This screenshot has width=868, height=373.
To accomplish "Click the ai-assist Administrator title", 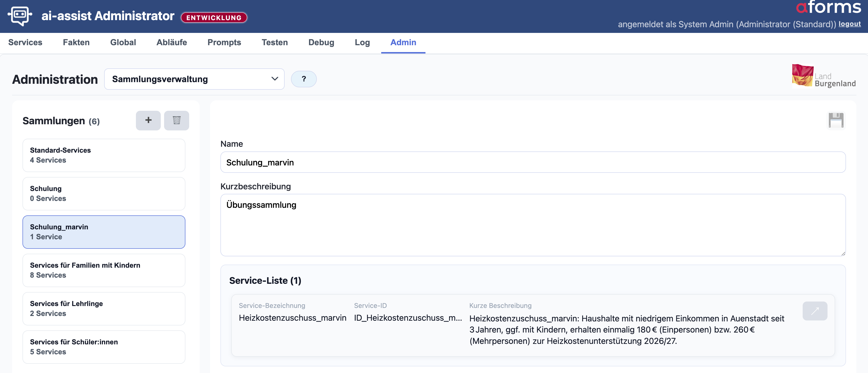I will (x=108, y=16).
